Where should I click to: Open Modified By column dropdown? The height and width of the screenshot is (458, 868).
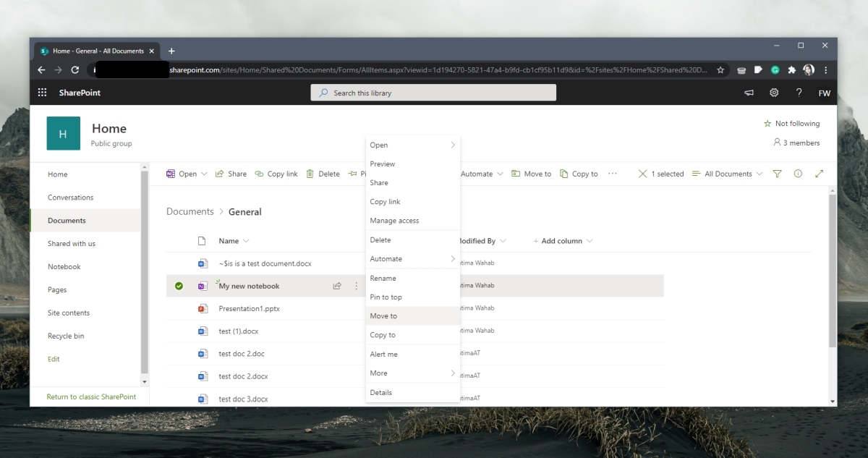point(503,241)
